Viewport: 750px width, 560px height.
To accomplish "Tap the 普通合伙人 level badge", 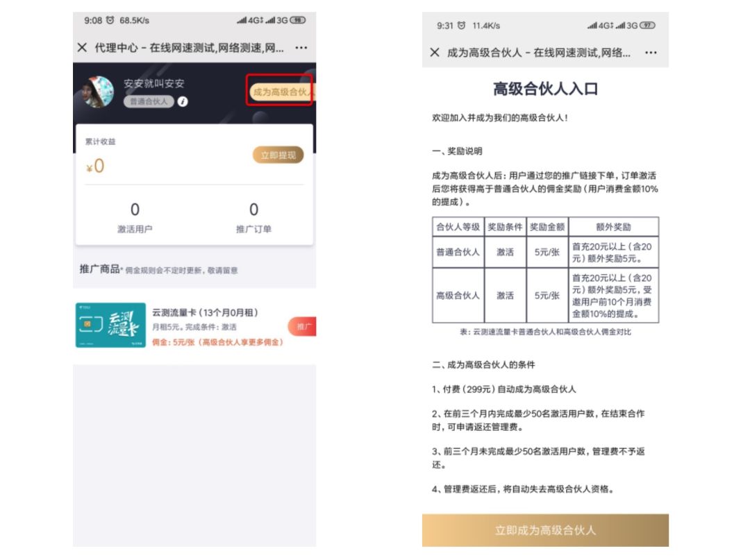I will click(149, 101).
